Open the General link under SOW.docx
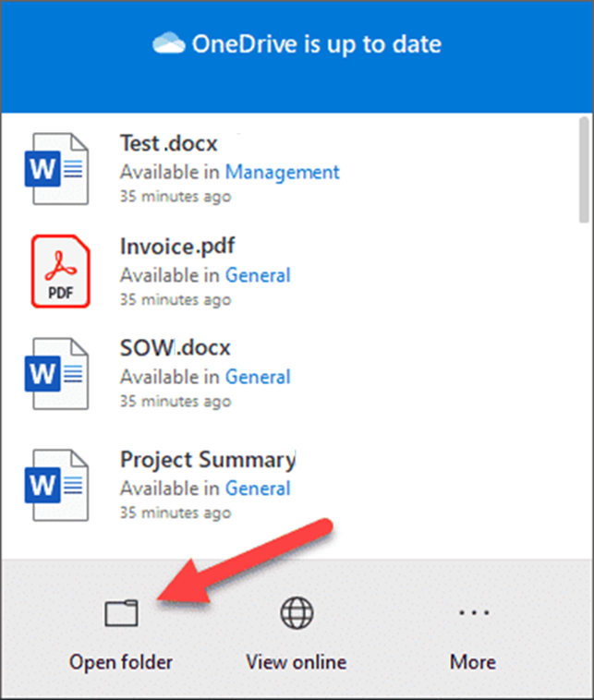The height and width of the screenshot is (700, 594). (x=258, y=377)
